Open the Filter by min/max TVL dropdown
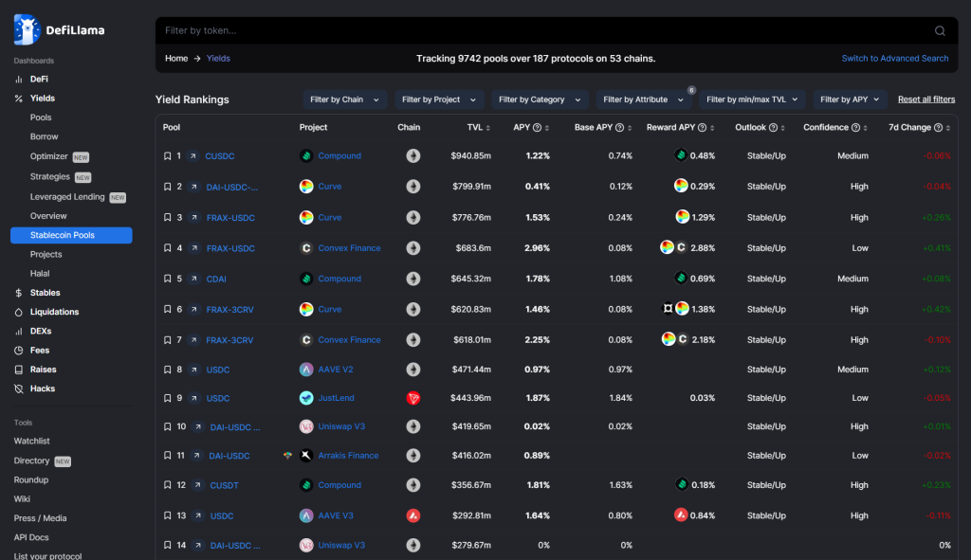This screenshot has height=560, width=971. point(752,99)
